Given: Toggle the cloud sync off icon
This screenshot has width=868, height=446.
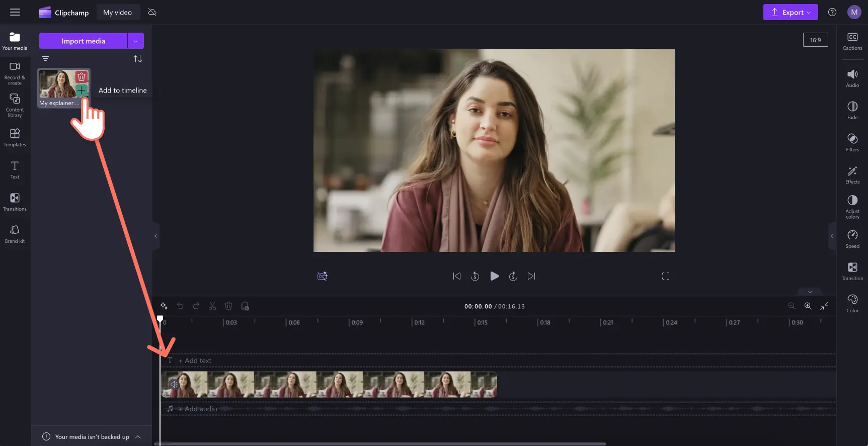Looking at the screenshot, I should (x=152, y=13).
